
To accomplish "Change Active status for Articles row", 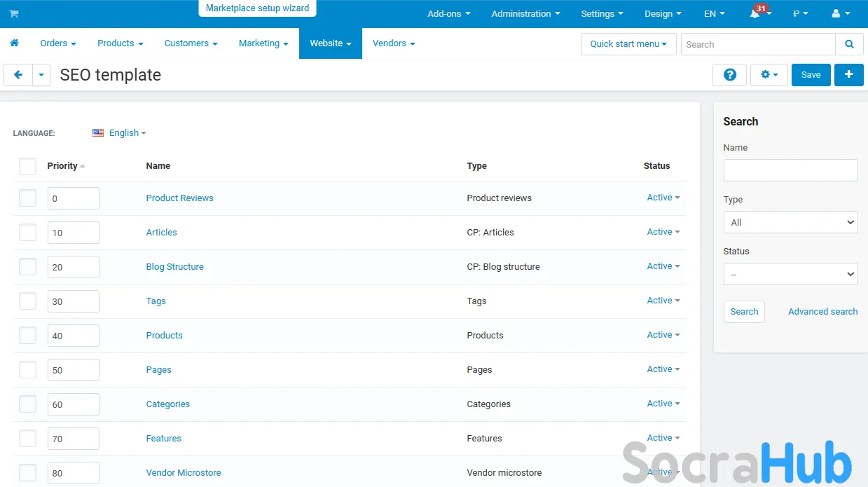I will tap(663, 232).
